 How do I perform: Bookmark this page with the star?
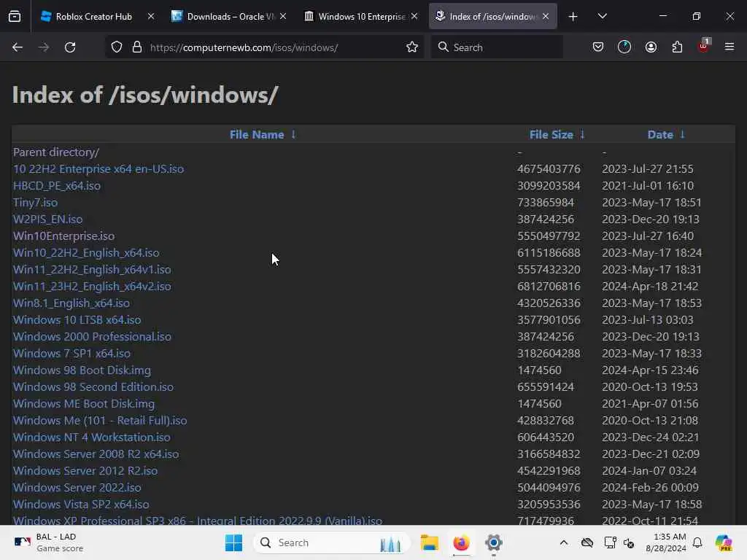click(x=412, y=47)
